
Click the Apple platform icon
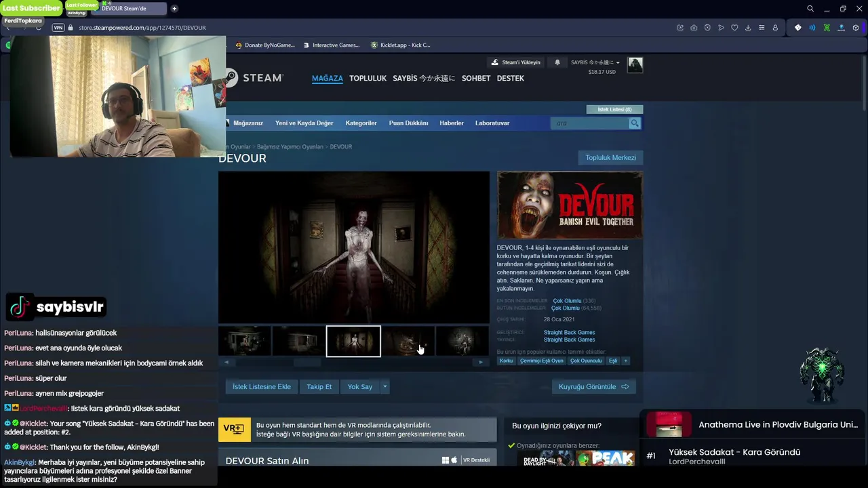point(454,460)
